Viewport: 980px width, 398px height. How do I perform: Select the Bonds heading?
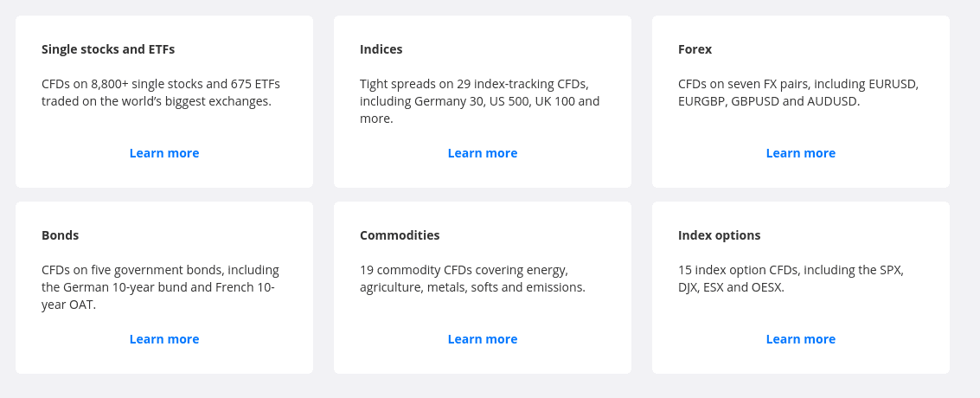pos(60,235)
